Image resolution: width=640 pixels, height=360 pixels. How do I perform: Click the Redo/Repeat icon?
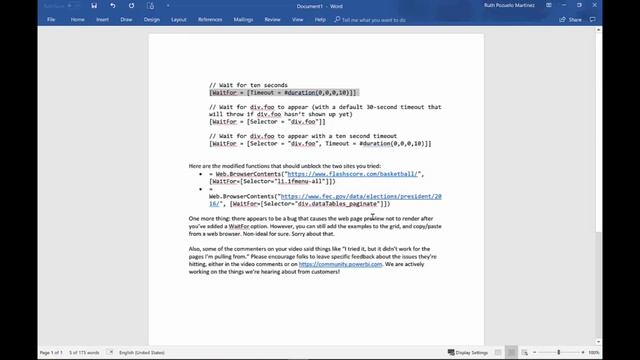tap(131, 6)
